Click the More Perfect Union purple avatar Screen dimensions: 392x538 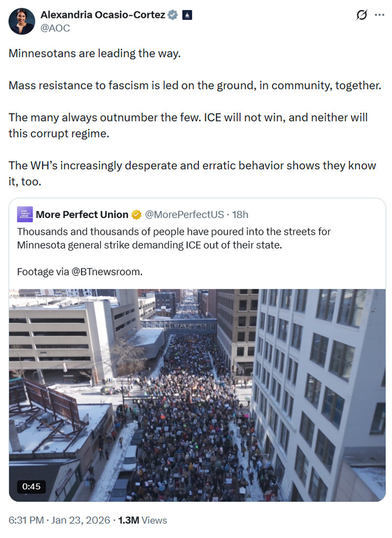pos(25,214)
